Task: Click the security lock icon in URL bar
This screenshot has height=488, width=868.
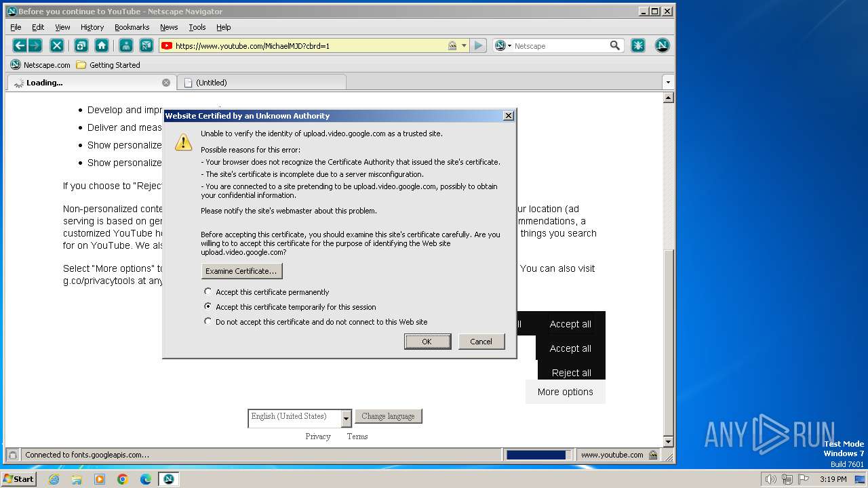Action: [452, 46]
